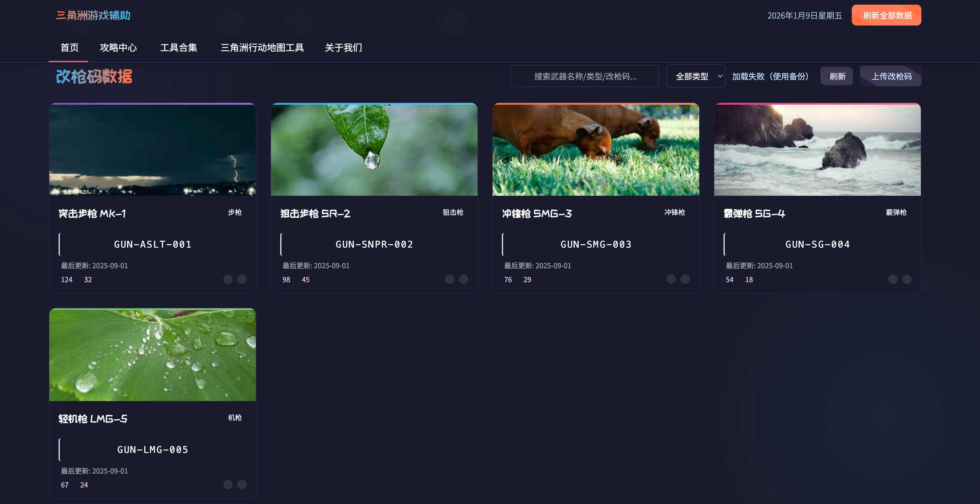Open the 全部类型 weapon type dropdown

[x=695, y=76]
